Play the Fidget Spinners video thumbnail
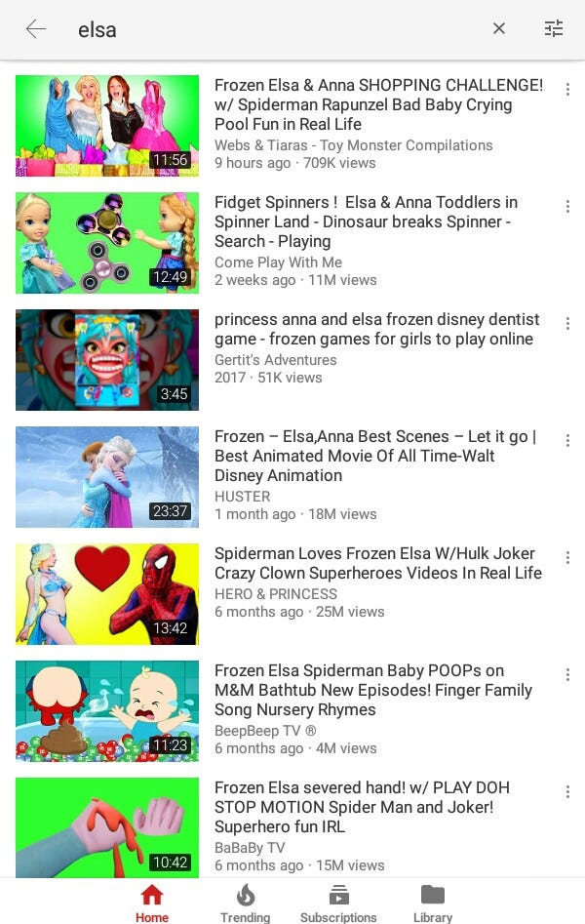Viewport: 585px width, 924px height. (107, 243)
